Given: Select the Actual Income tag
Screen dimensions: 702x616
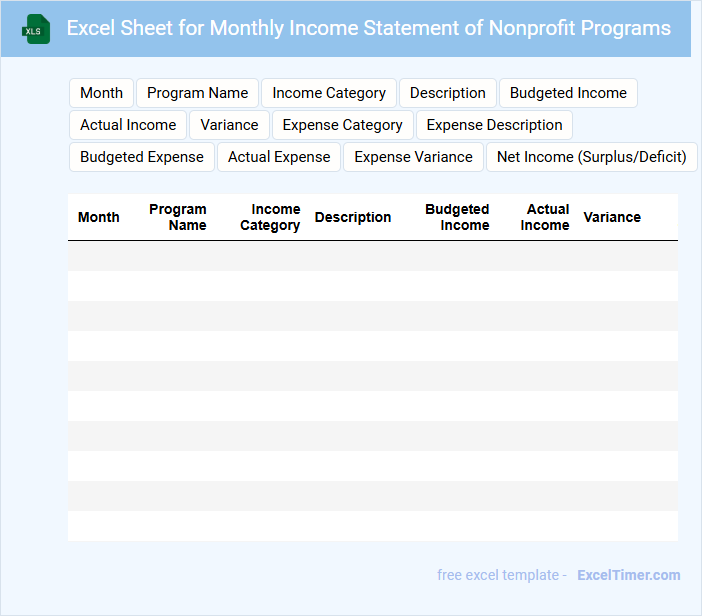Looking at the screenshot, I should [128, 125].
